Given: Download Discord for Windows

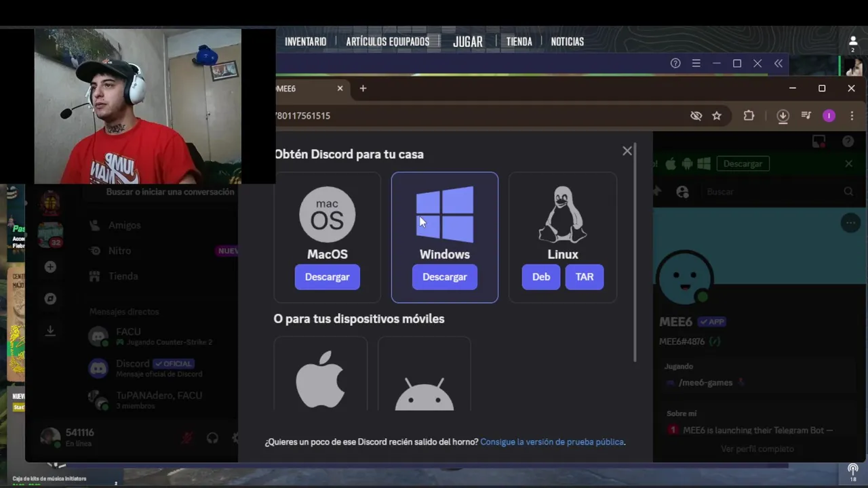Looking at the screenshot, I should point(445,277).
